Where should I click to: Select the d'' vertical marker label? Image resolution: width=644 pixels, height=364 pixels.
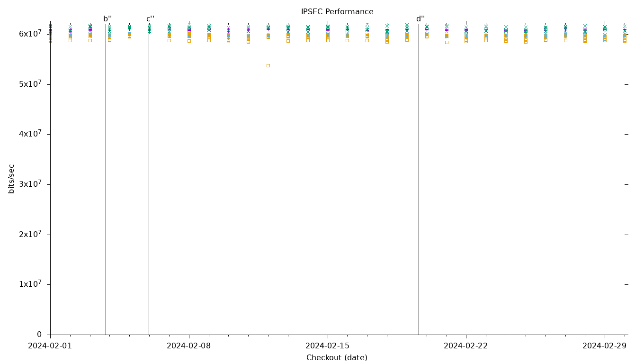(x=420, y=19)
